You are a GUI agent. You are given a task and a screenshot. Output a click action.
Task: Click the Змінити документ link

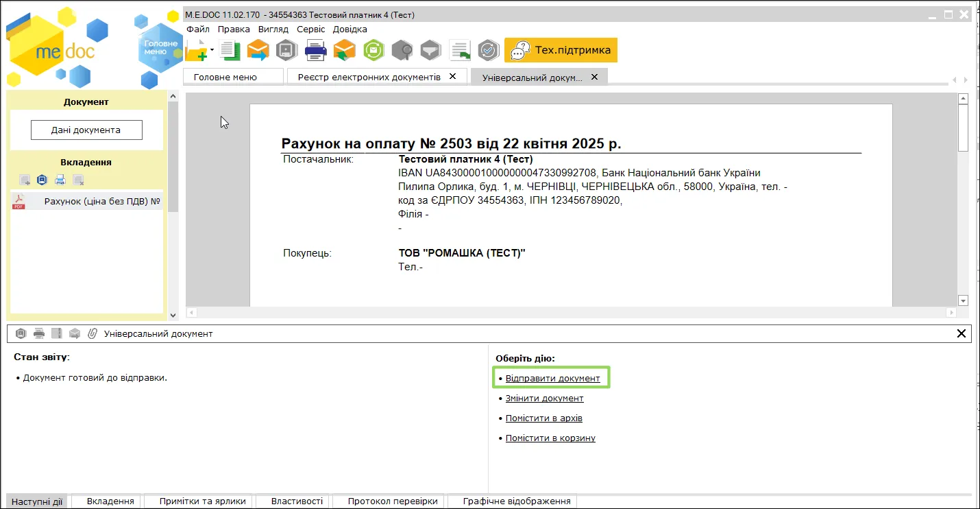[544, 398]
